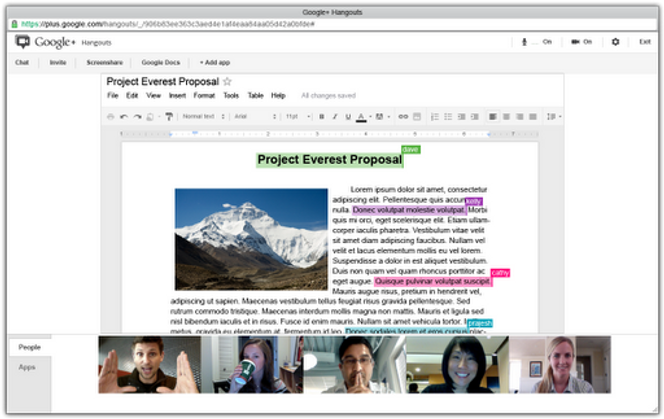Open the Table menu
This screenshot has width=664, height=419.
255,96
